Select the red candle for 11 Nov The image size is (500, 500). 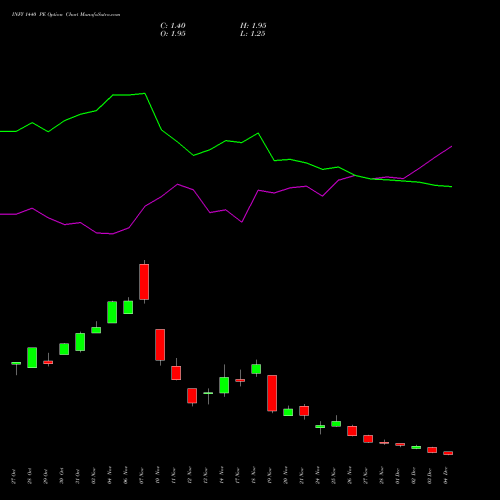click(176, 373)
